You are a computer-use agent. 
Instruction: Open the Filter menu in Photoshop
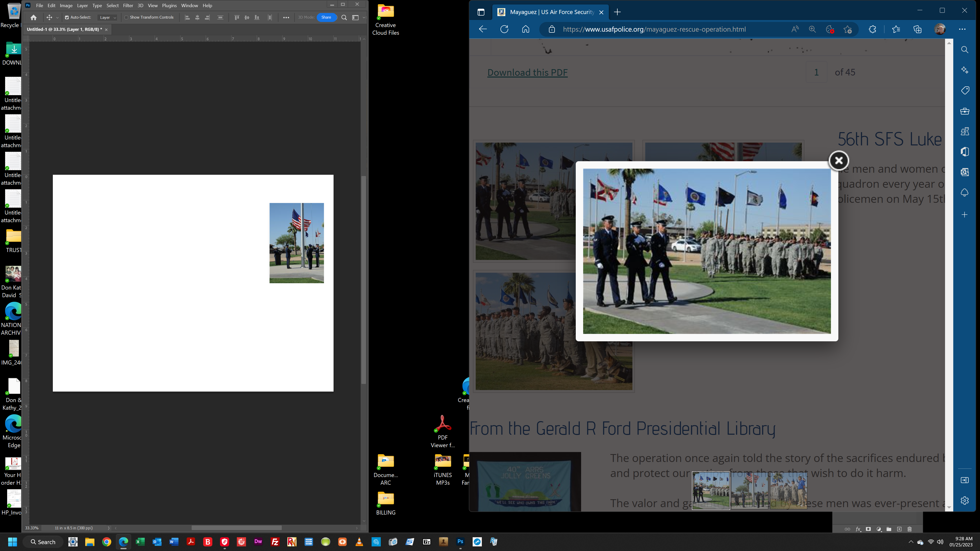(x=128, y=5)
